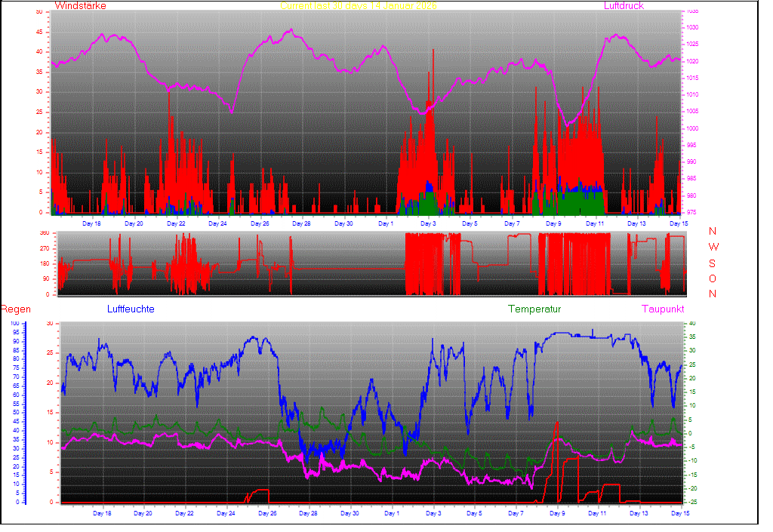The height and width of the screenshot is (532, 773).
Task: Click the W compass direction letter
Action: 713,247
